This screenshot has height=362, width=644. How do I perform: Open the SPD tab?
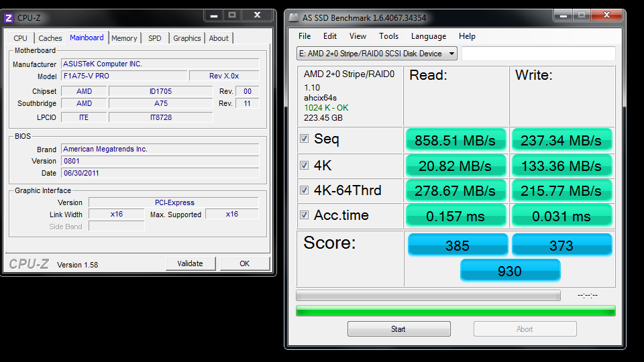pyautogui.click(x=155, y=38)
